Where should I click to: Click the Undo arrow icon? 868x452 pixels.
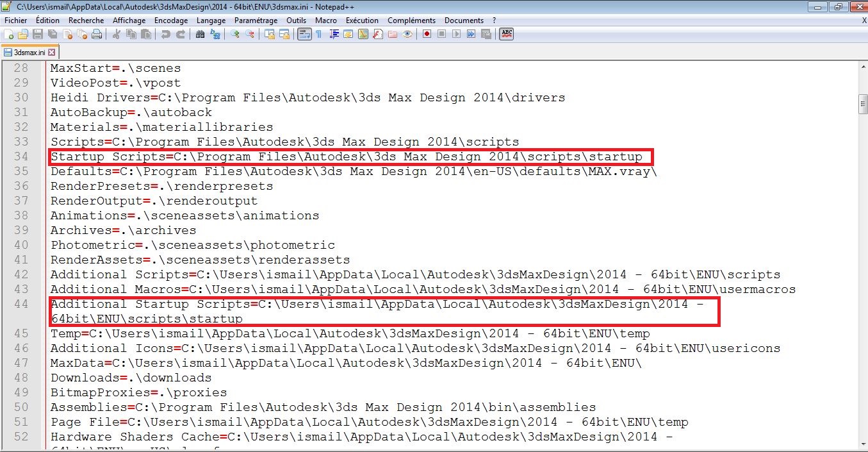166,34
